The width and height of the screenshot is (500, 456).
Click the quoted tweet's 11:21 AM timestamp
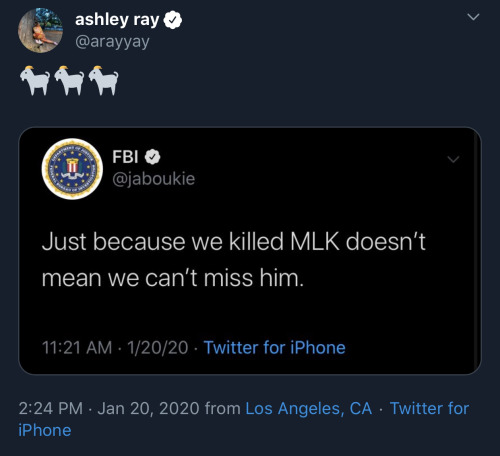click(115, 348)
